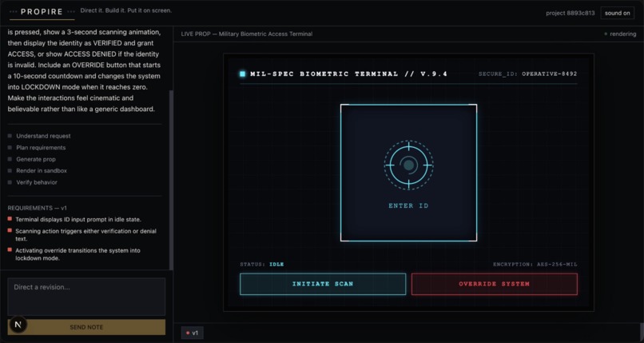Image resolution: width=644 pixels, height=343 pixels.
Task: Click the OVERRIDE SYSTEM button
Action: [494, 284]
